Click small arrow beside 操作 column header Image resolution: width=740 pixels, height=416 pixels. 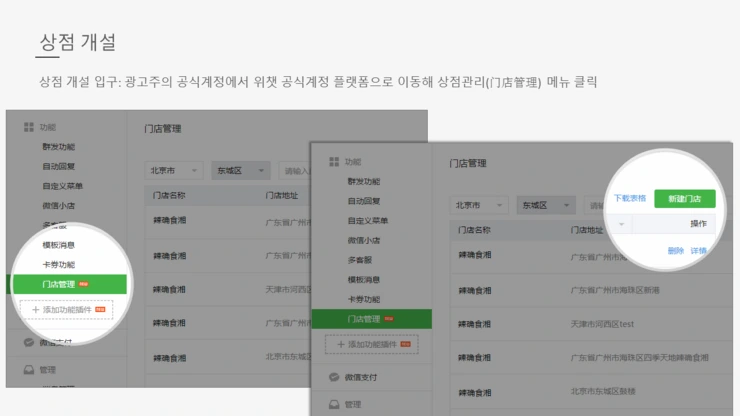point(622,224)
